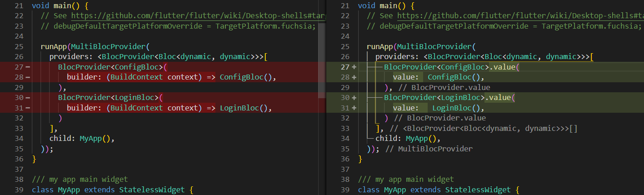This screenshot has height=195, width=644.
Task: Click line number 27 in left pane
Action: (19, 67)
